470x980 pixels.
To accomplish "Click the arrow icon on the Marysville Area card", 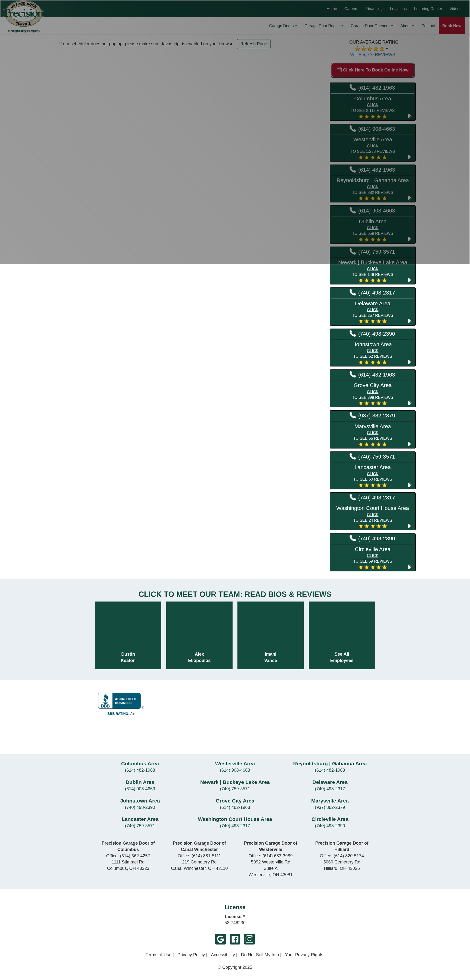I will point(410,444).
